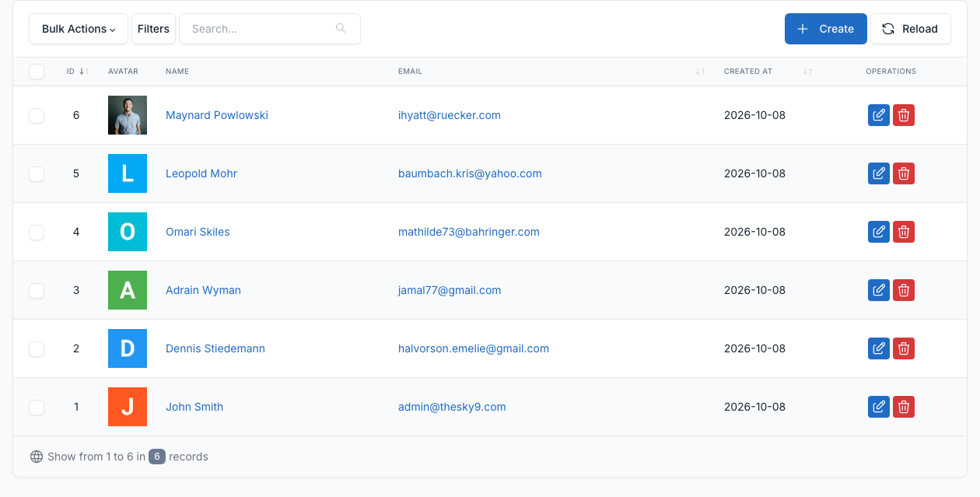Delete the Adrain Wyman record

(x=904, y=290)
